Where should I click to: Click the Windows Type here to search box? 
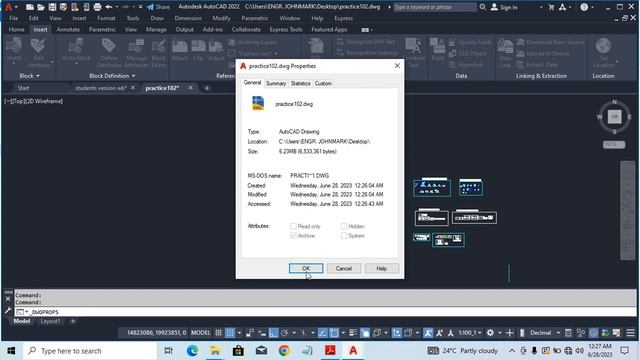tap(91, 351)
